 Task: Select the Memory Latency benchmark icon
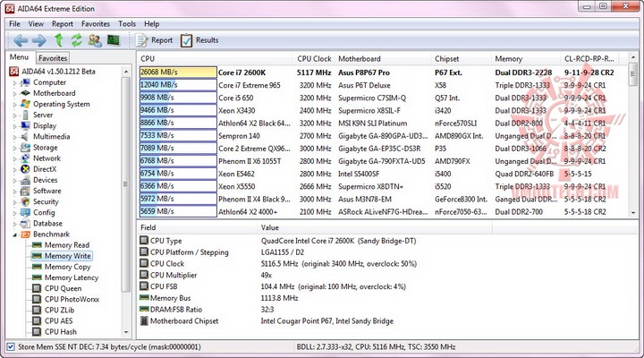point(37,277)
